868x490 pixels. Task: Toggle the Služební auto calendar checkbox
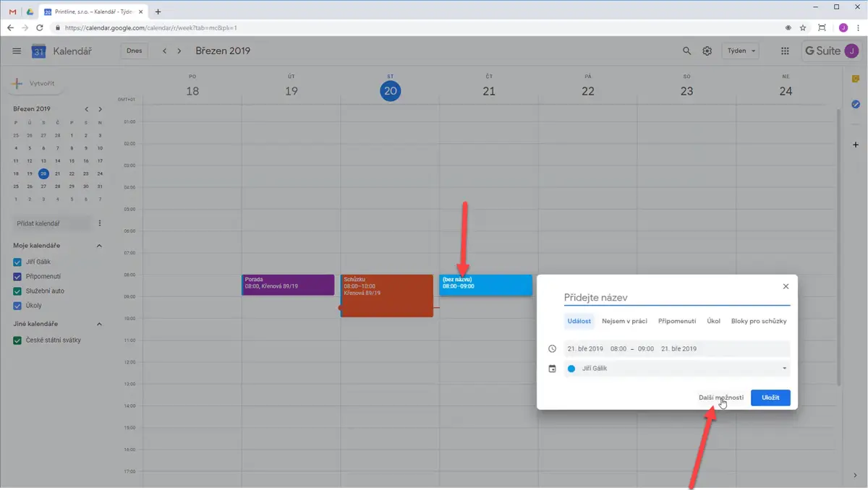tap(17, 291)
